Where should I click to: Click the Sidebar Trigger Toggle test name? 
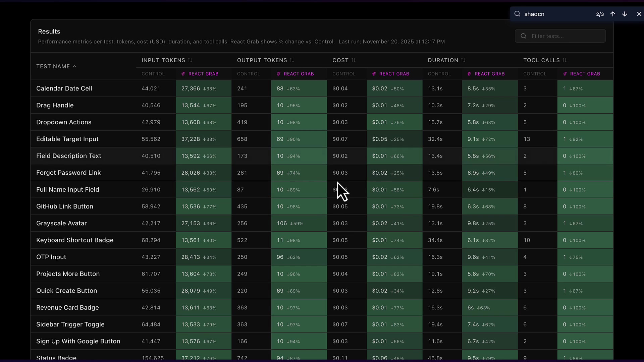tap(70, 324)
